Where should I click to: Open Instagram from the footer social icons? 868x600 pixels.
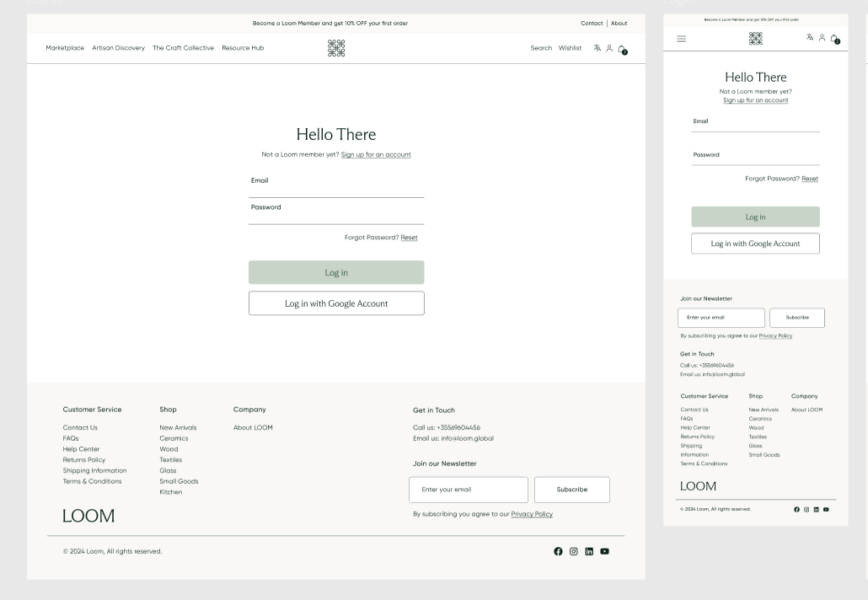click(574, 551)
